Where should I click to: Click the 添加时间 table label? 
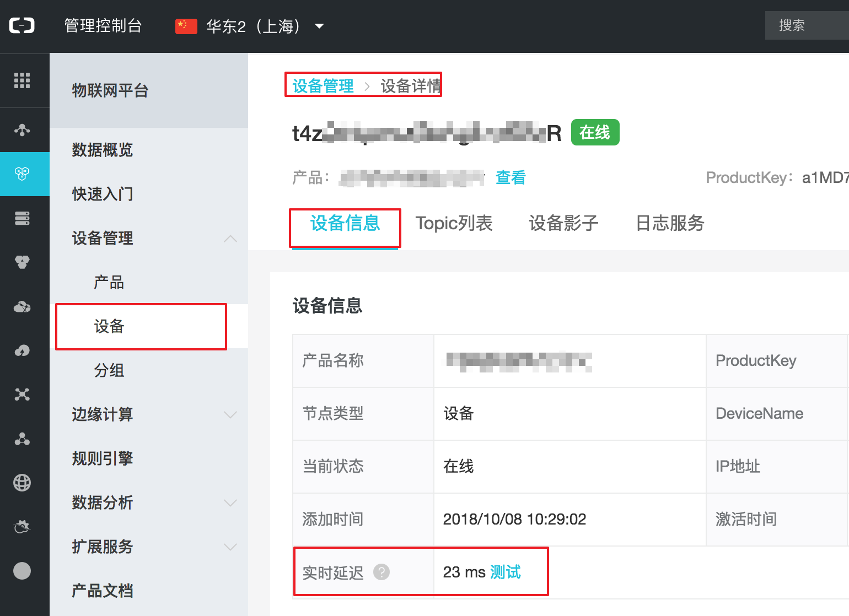point(333,519)
